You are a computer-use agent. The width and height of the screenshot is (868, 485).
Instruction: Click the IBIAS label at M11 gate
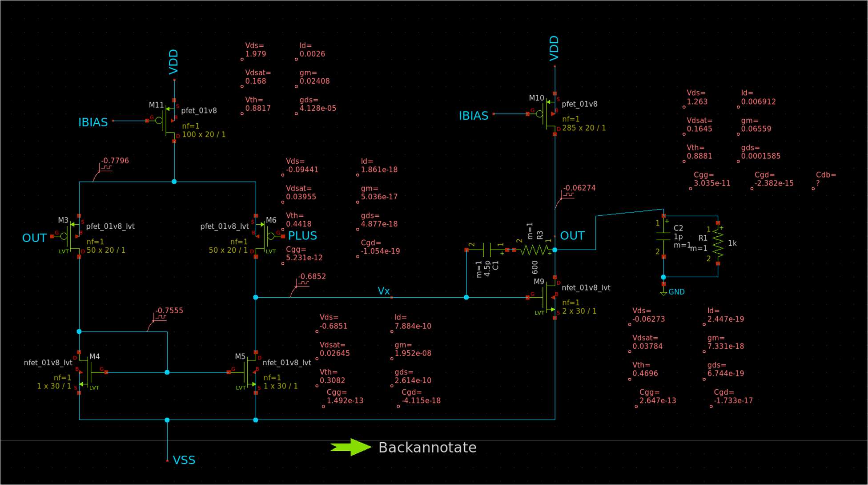tap(93, 122)
